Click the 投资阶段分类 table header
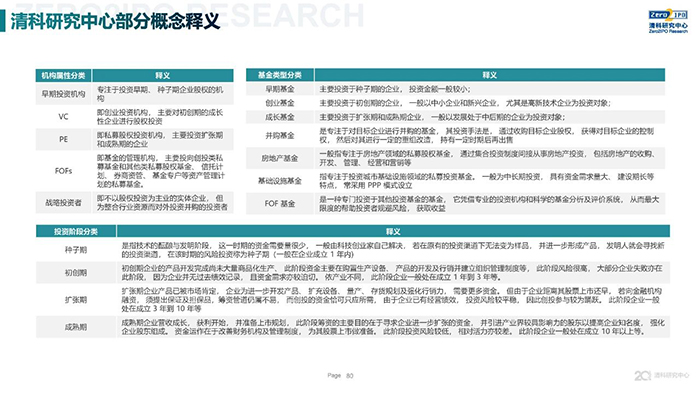700x394 pixels. [x=76, y=231]
